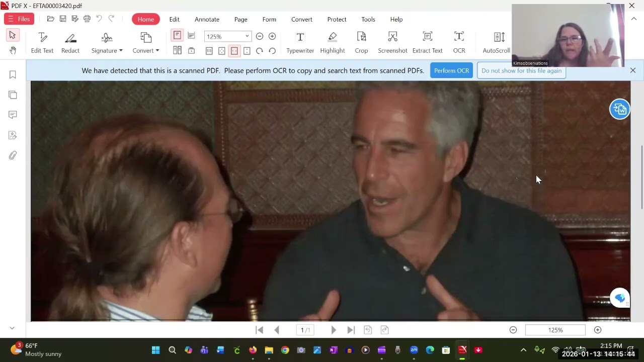
Task: Select the Crop tool
Action: pos(361,43)
